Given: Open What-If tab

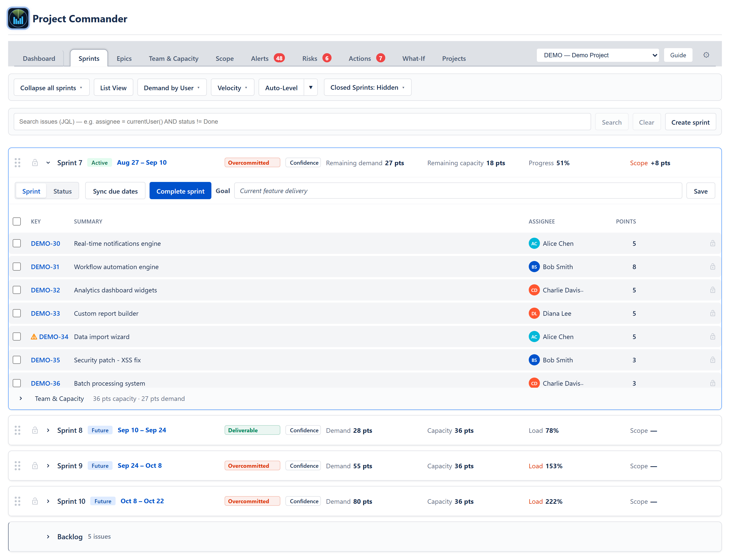Looking at the screenshot, I should [x=413, y=58].
